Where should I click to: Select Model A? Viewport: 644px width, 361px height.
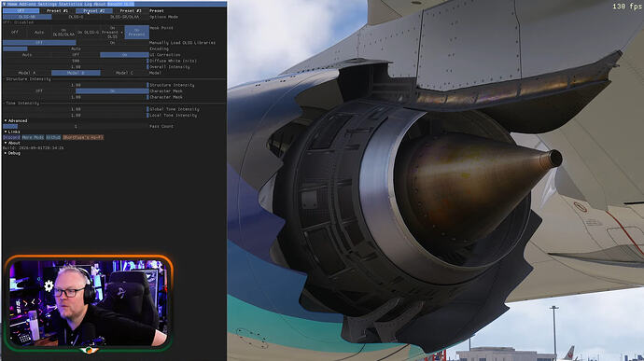[x=27, y=73]
